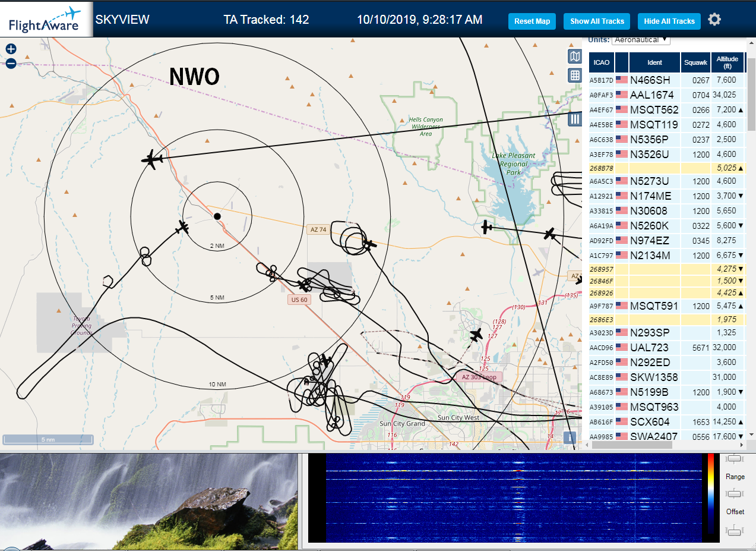Select the MSQT562 aircraft row

pyautogui.click(x=667, y=109)
